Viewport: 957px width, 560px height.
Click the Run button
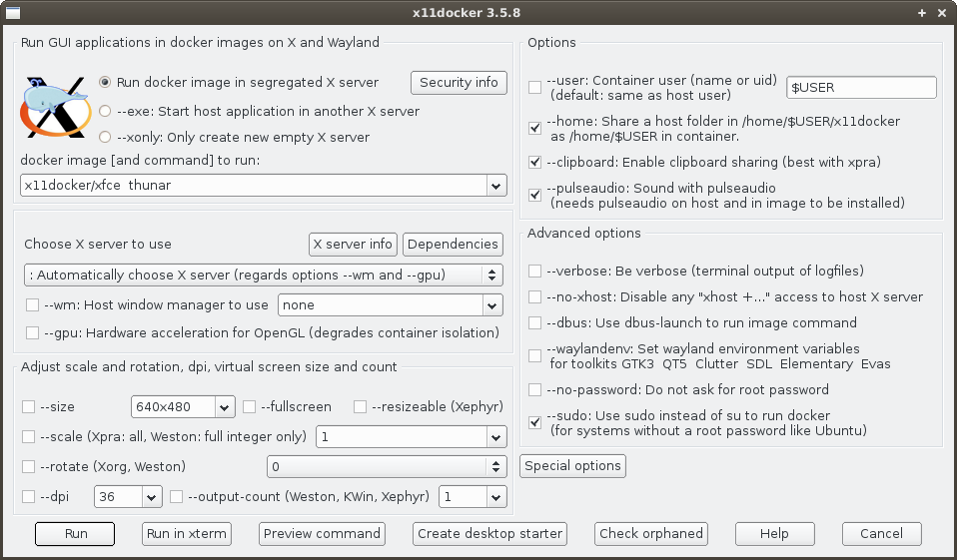pos(75,534)
